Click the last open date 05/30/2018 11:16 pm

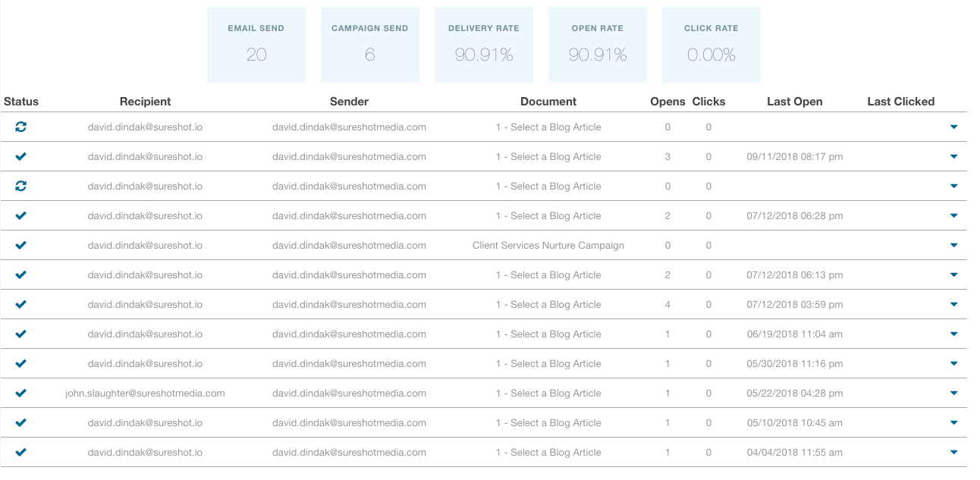coord(795,364)
